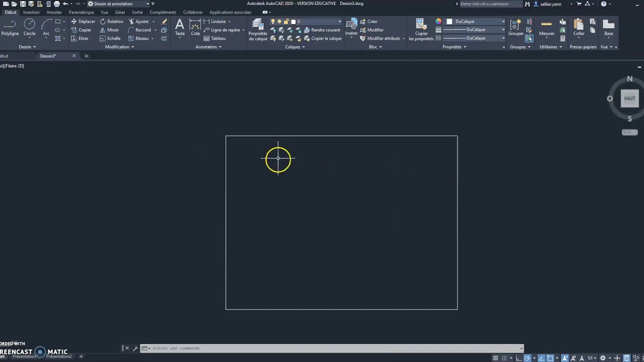Image resolution: width=644 pixels, height=362 pixels.
Task: Click Rendre courant layer button
Action: (x=322, y=30)
